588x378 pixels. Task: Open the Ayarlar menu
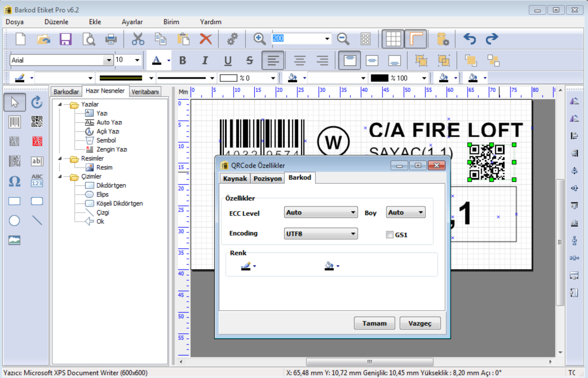tap(132, 22)
